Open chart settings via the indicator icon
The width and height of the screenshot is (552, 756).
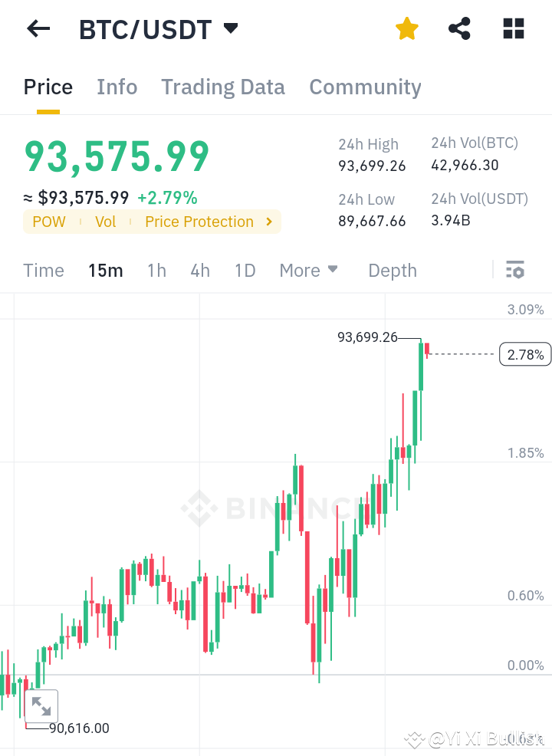[x=514, y=270]
